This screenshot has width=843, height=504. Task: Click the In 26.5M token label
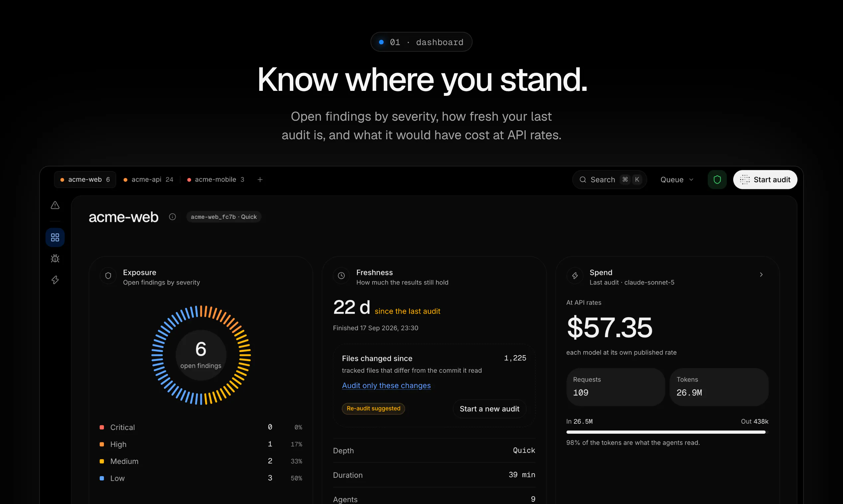579,421
